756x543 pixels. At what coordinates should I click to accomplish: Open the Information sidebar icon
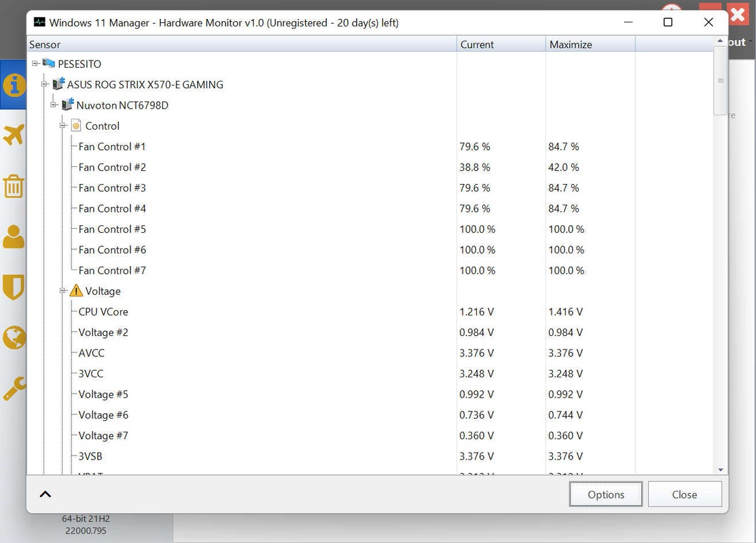point(14,85)
